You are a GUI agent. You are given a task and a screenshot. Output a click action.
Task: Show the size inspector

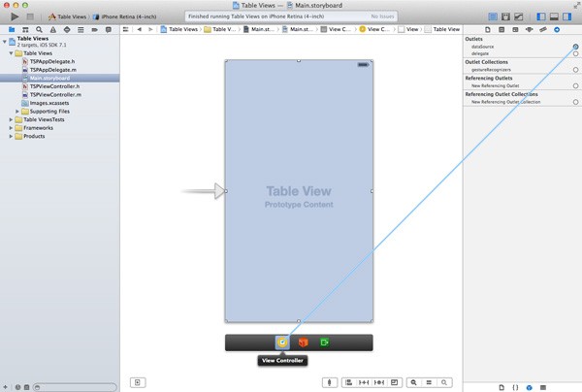coord(543,29)
